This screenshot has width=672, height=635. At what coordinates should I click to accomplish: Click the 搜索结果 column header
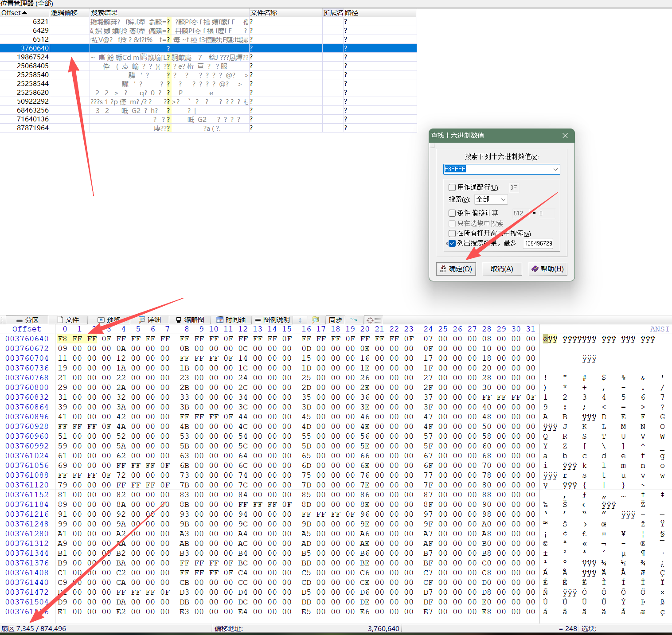coord(169,13)
